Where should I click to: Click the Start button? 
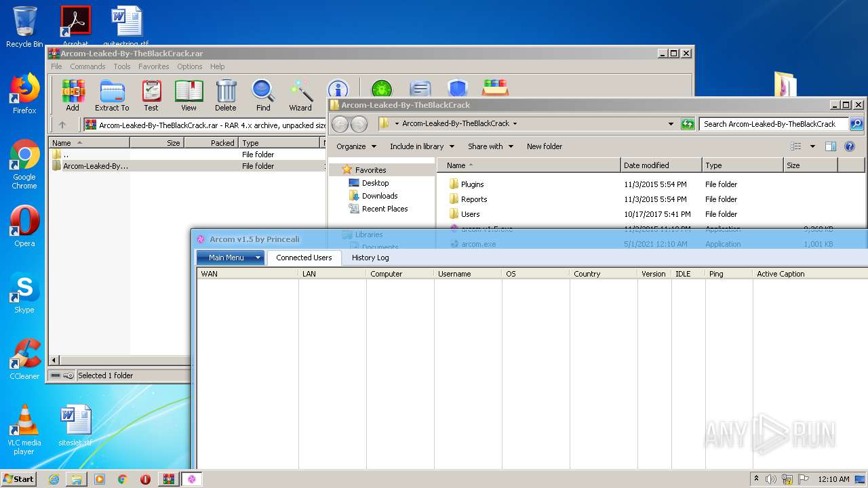(x=19, y=479)
